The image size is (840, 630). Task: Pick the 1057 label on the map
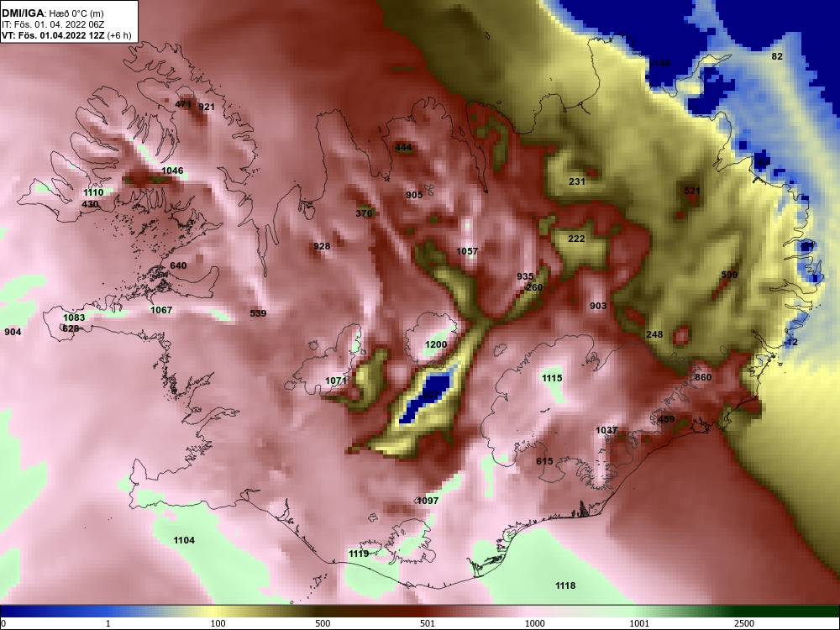pyautogui.click(x=467, y=250)
